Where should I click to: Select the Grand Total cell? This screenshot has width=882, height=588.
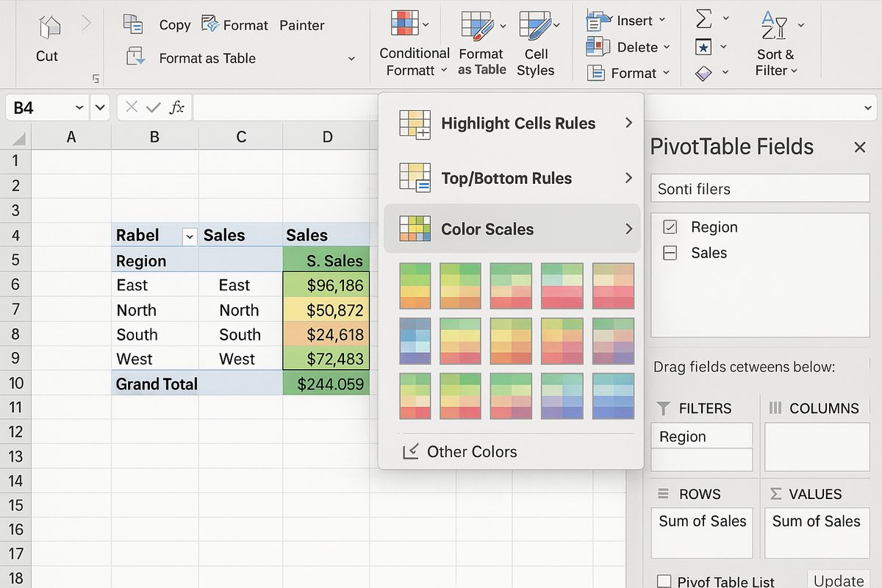[x=155, y=383]
